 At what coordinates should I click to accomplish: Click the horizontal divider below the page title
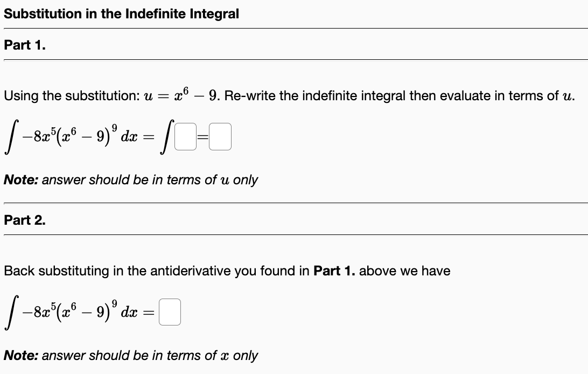294,27
